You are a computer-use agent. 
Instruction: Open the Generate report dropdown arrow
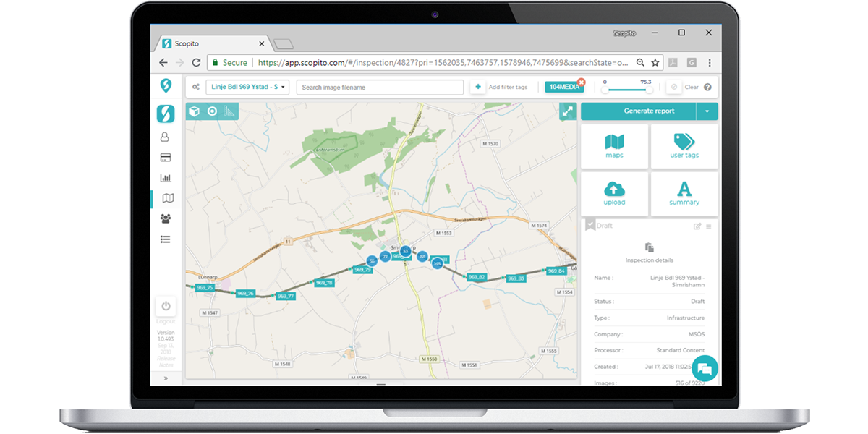tap(707, 111)
